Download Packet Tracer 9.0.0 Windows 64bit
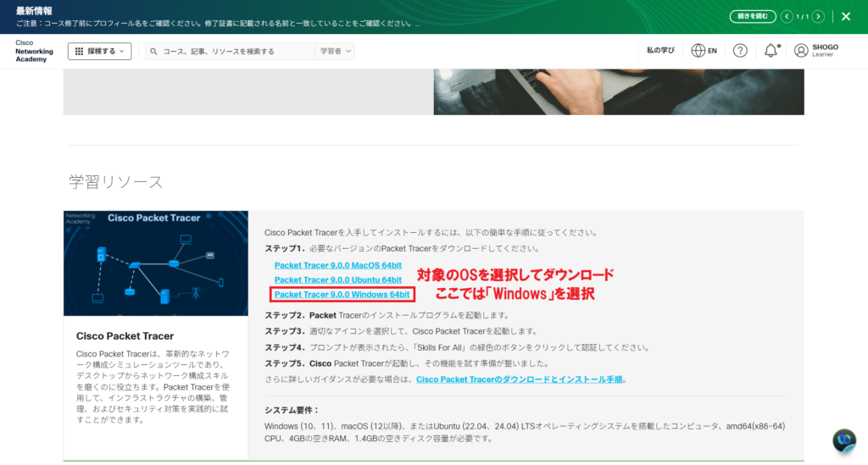Viewport: 868px width, 465px height. point(342,294)
